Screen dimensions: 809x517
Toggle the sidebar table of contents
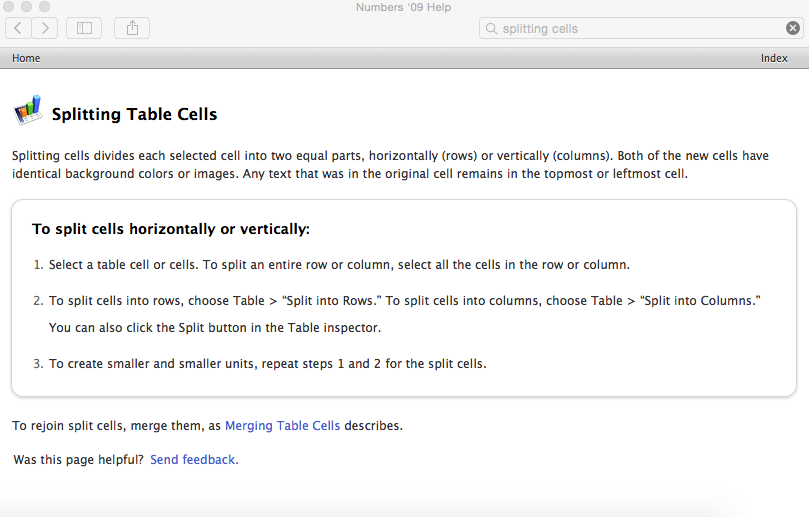[x=84, y=28]
